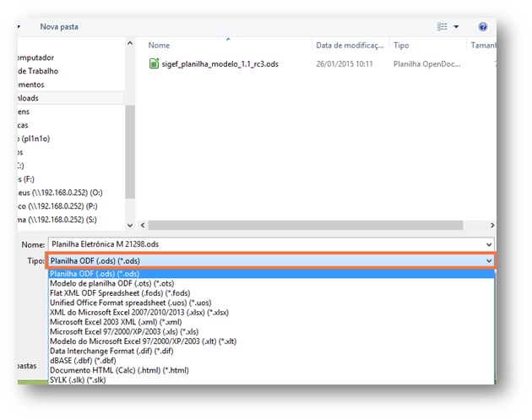Open the view options icon
This screenshot has height=420, width=532.
442,27
